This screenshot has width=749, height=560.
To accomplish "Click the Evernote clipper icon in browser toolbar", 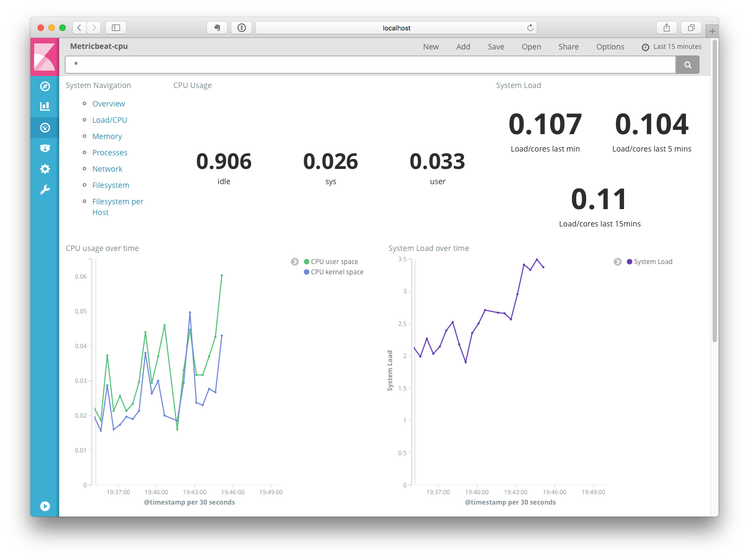I will pyautogui.click(x=217, y=28).
